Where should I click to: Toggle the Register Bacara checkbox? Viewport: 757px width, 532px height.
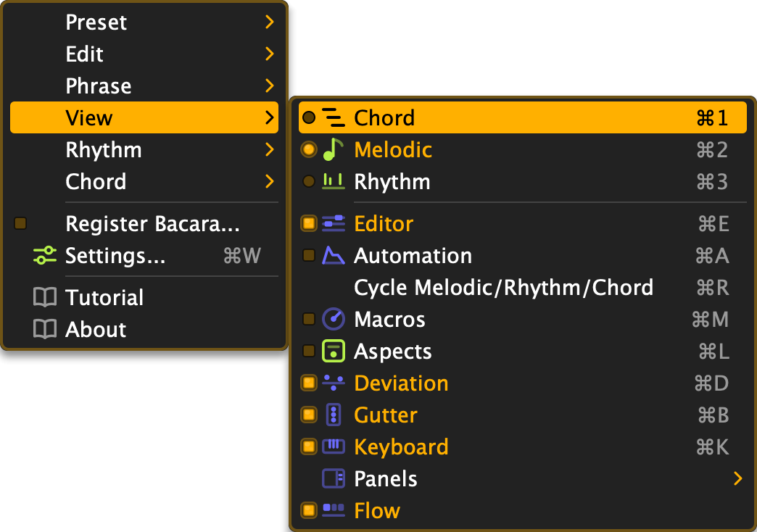(20, 223)
